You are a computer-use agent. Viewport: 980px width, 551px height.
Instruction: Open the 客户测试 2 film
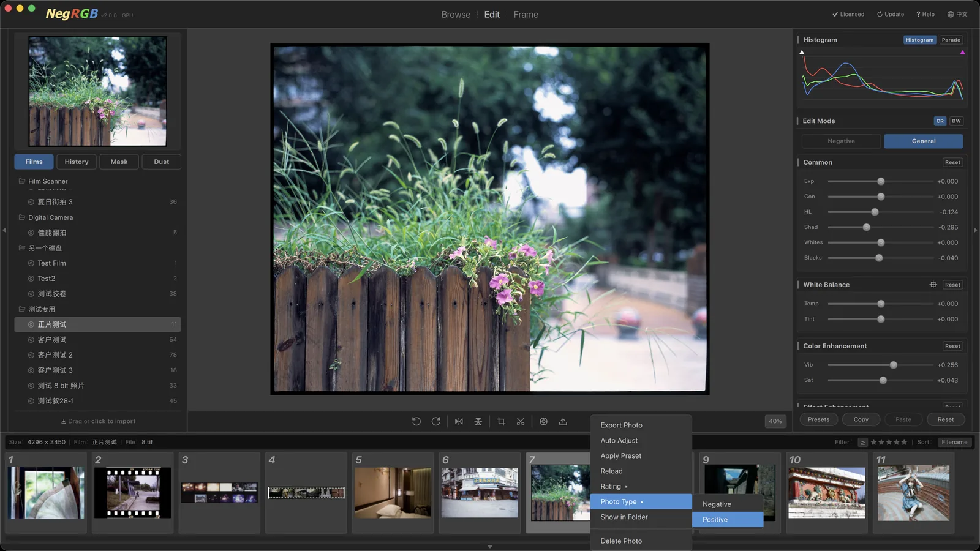pos(98,355)
